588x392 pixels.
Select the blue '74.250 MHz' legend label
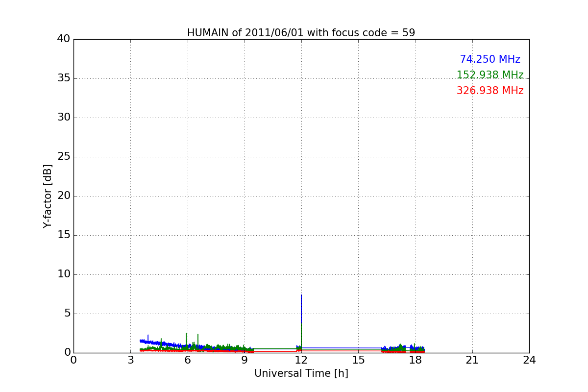tap(490, 59)
